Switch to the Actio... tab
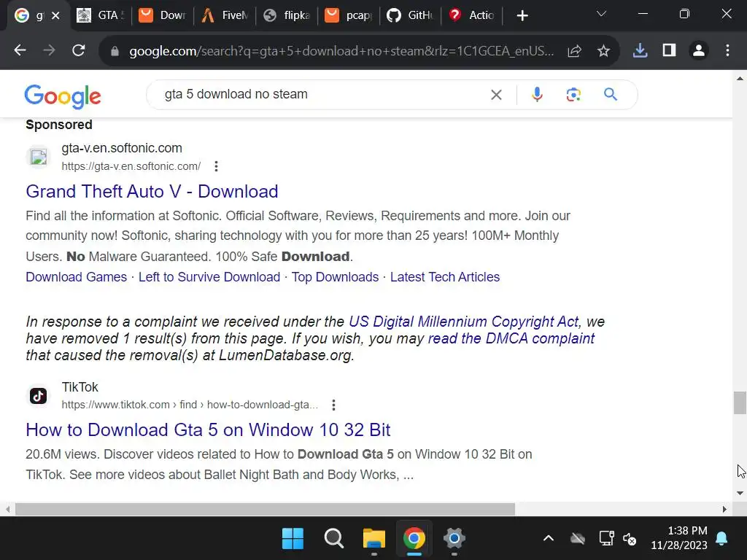747x560 pixels. (472, 15)
